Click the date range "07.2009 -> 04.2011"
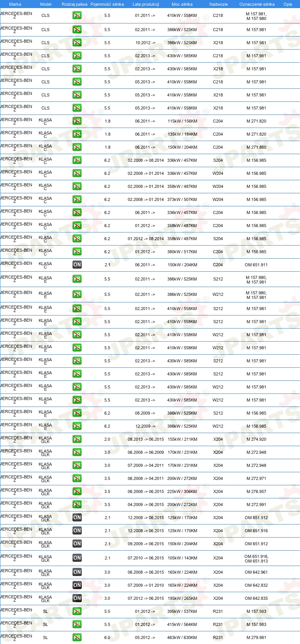The height and width of the screenshot is (644, 300). [x=146, y=465]
